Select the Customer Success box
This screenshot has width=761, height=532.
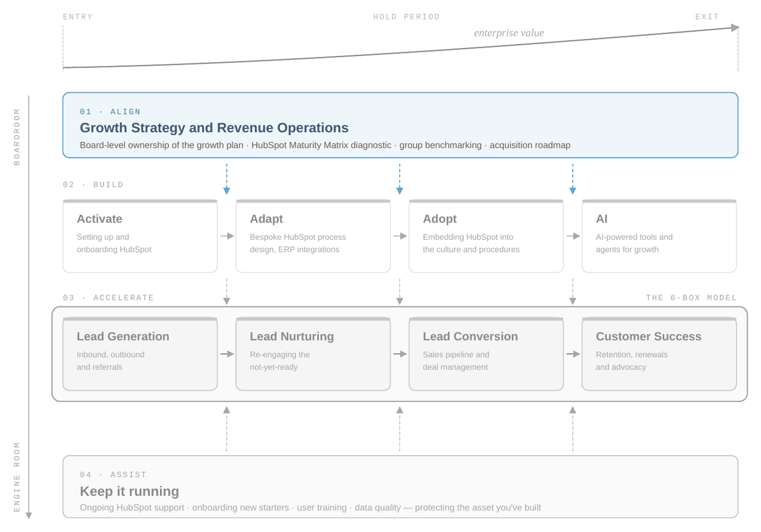[659, 354]
